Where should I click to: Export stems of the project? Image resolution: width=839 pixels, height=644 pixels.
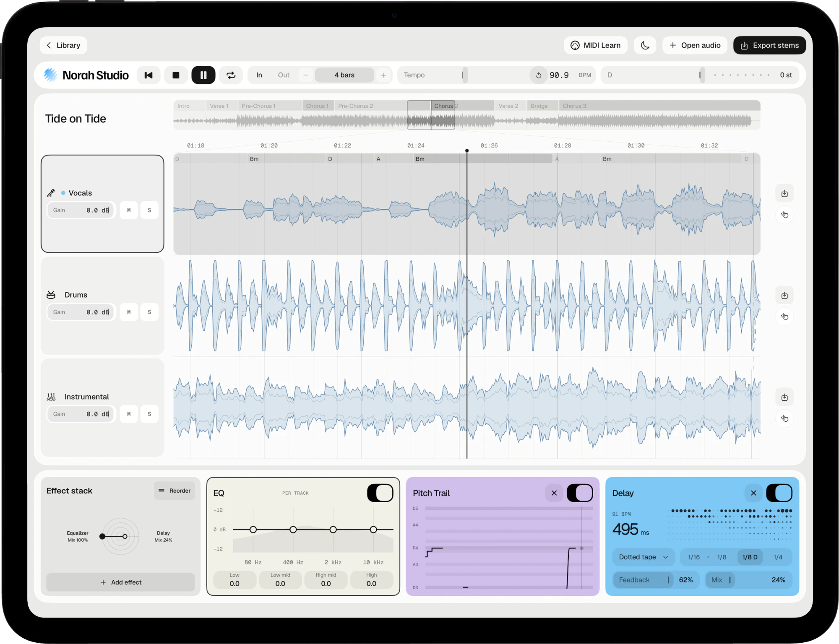tap(769, 45)
